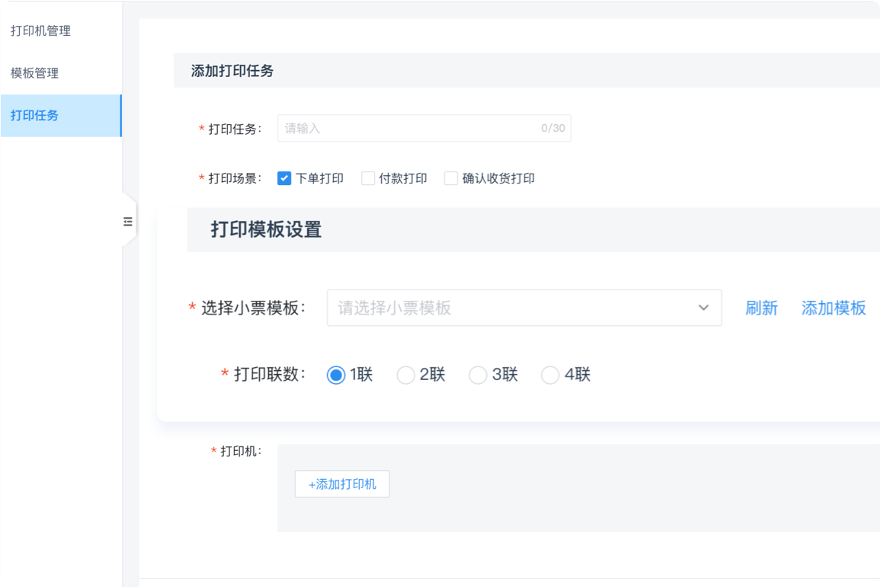Choose 2联 print copies
The height and width of the screenshot is (588, 881).
[406, 375]
